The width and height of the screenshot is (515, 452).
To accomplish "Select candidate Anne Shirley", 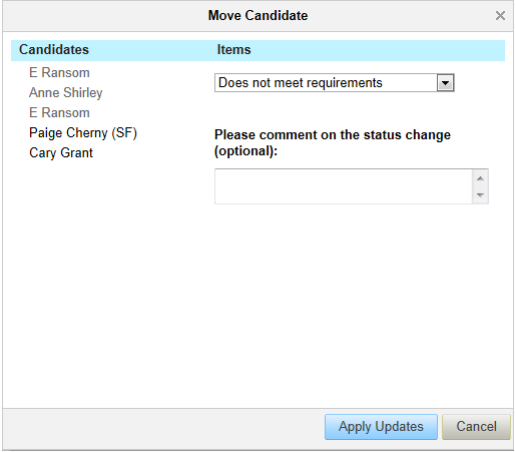I will tap(66, 93).
